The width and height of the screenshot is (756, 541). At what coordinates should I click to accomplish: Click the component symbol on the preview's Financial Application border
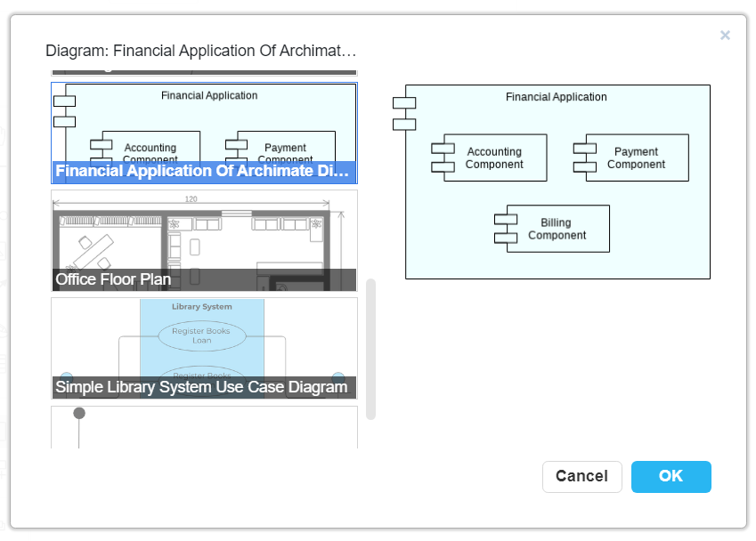[404, 113]
